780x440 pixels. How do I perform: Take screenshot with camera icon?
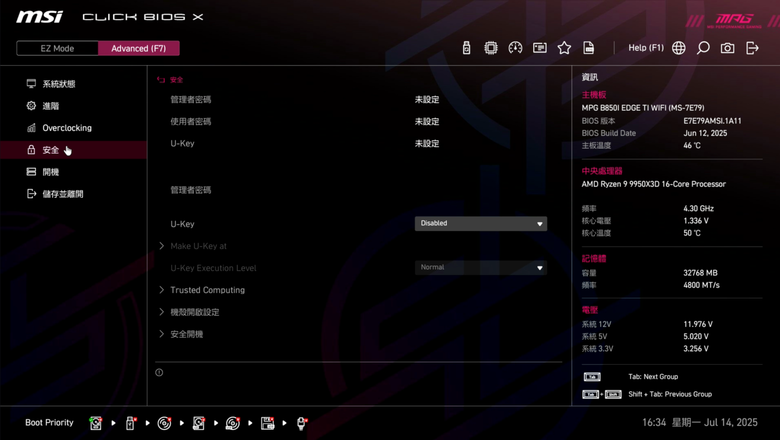[727, 48]
